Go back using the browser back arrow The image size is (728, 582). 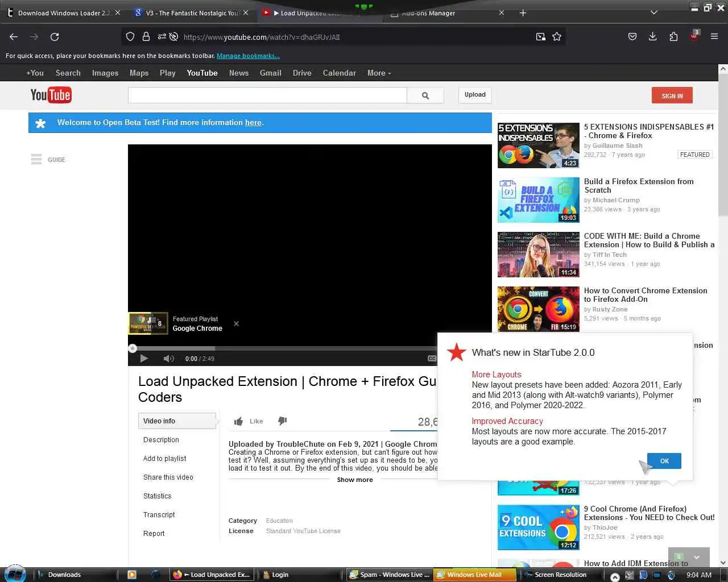[14, 37]
